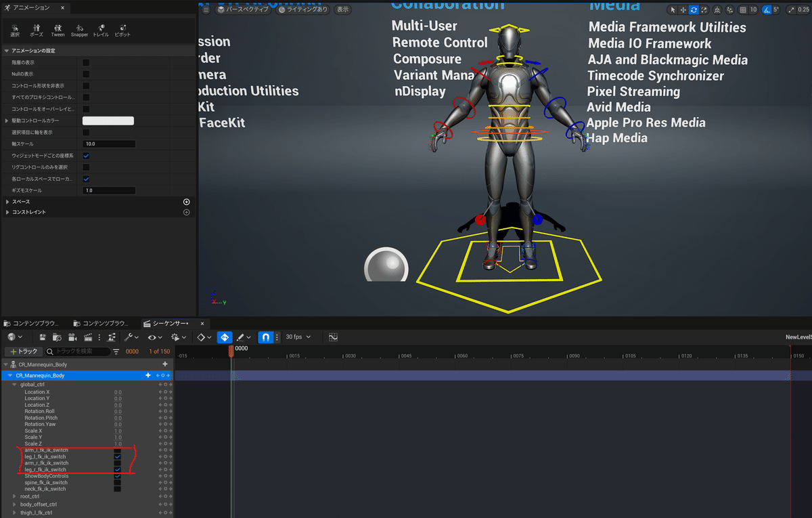The width and height of the screenshot is (812, 518).
Task: Enable リグコントロールのみを選択 checkbox
Action: click(86, 167)
